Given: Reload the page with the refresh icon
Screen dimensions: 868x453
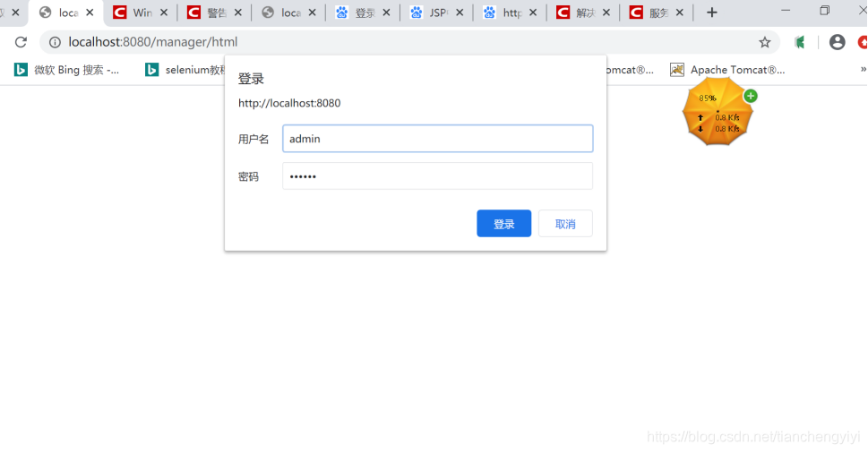Looking at the screenshot, I should (21, 42).
